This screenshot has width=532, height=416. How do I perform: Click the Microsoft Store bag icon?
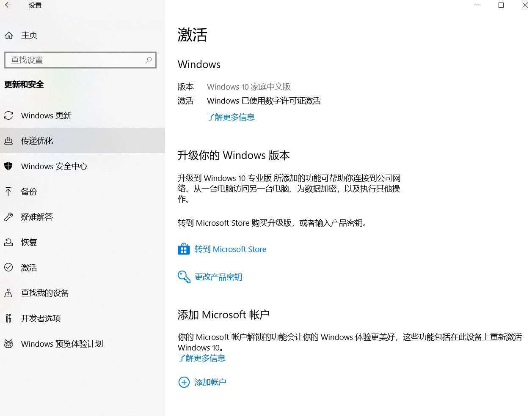click(x=184, y=249)
